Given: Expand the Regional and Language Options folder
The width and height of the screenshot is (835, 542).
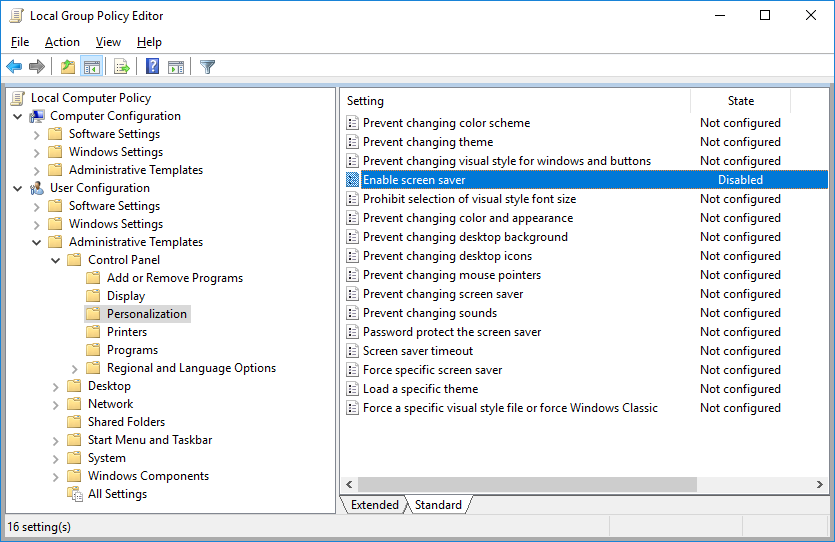Looking at the screenshot, I should [75, 368].
